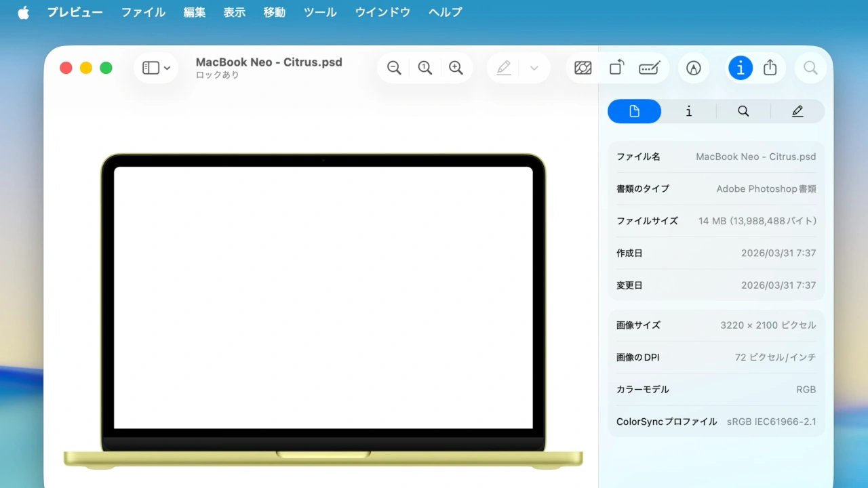Click the magnifier search icon in the toolbar

tap(810, 68)
